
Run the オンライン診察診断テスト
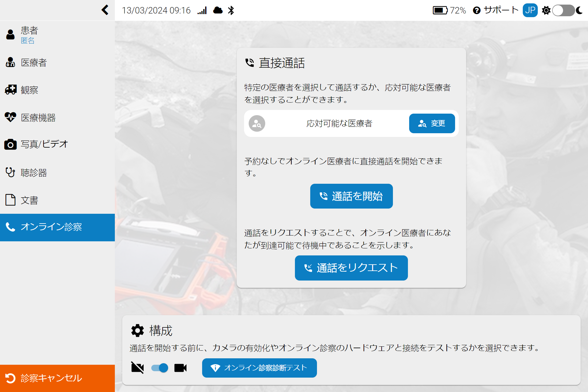pos(259,368)
